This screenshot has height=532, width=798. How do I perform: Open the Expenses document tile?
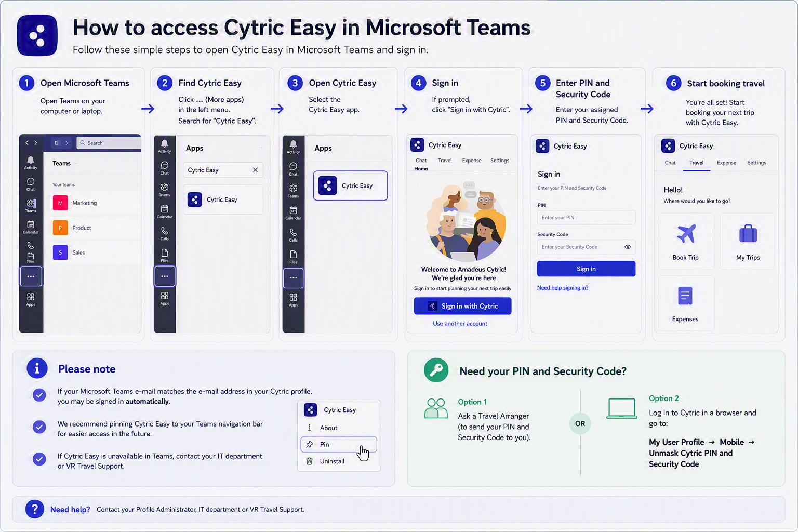(686, 303)
